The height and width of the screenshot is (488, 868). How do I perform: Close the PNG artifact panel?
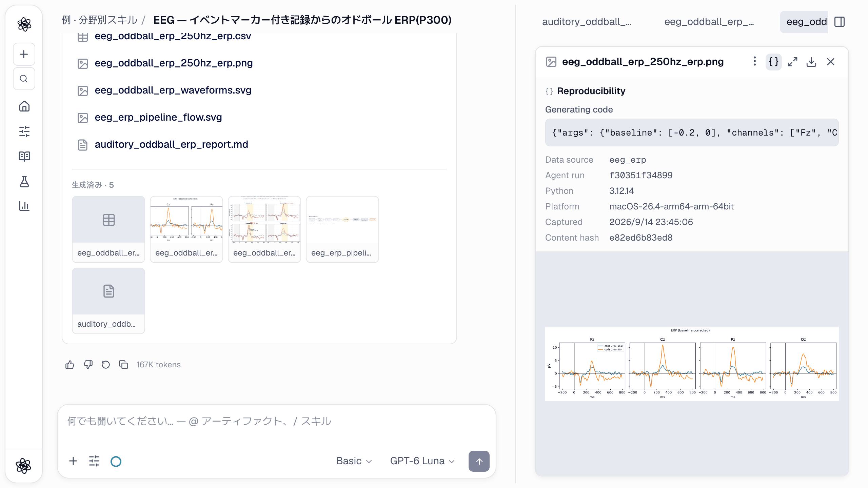[x=831, y=62]
